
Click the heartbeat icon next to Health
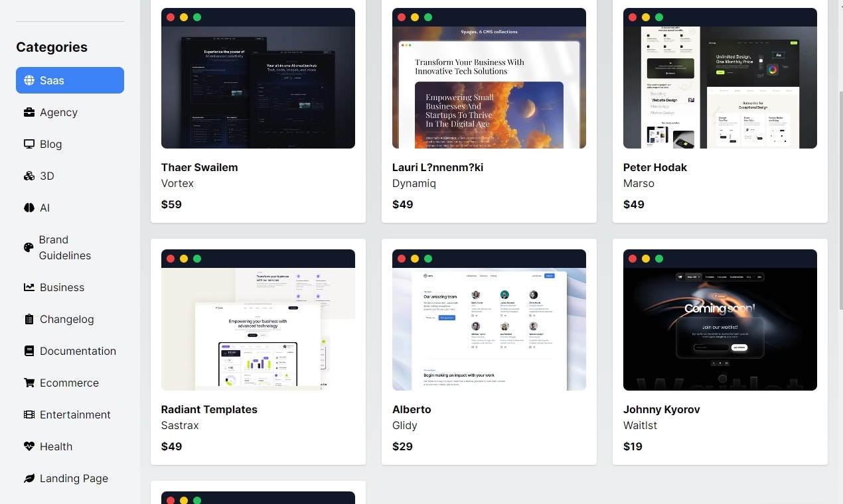[x=29, y=446]
